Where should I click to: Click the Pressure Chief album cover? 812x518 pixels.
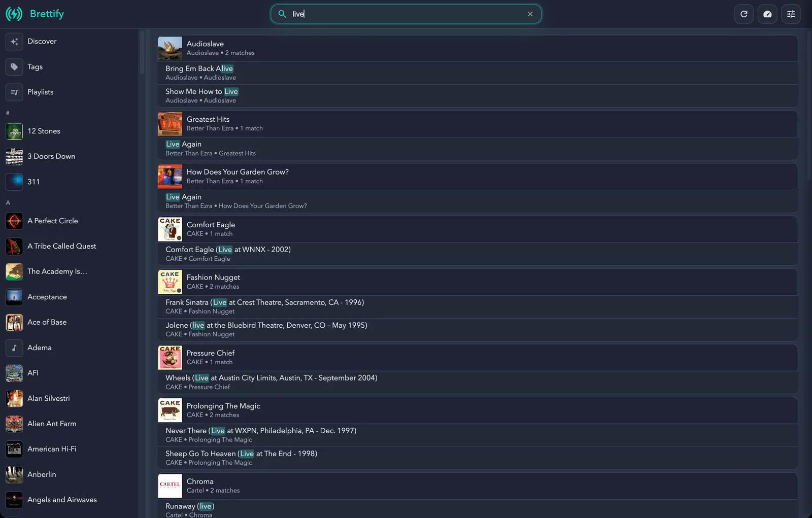pyautogui.click(x=170, y=358)
